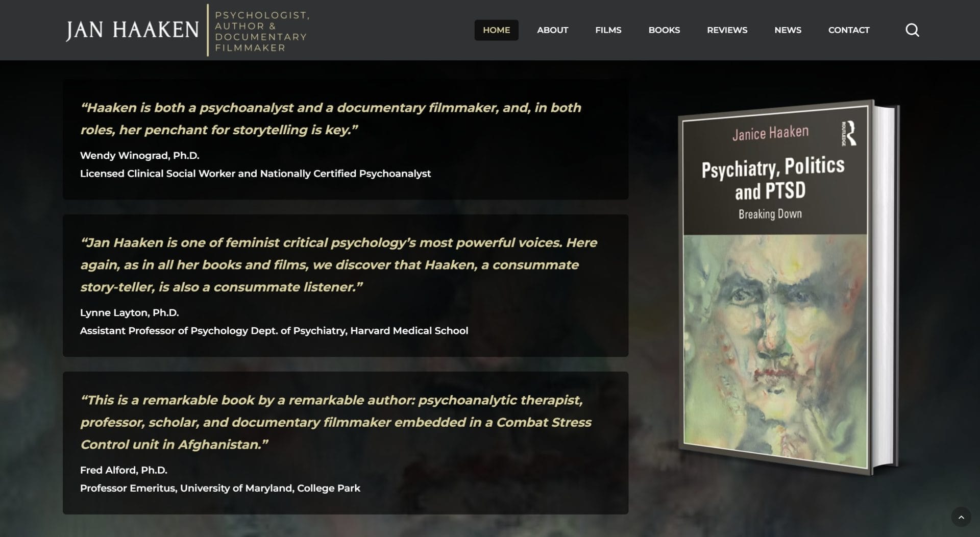This screenshot has height=537, width=980.
Task: Click the 'feminist critical psychology' quote
Action: (338, 264)
